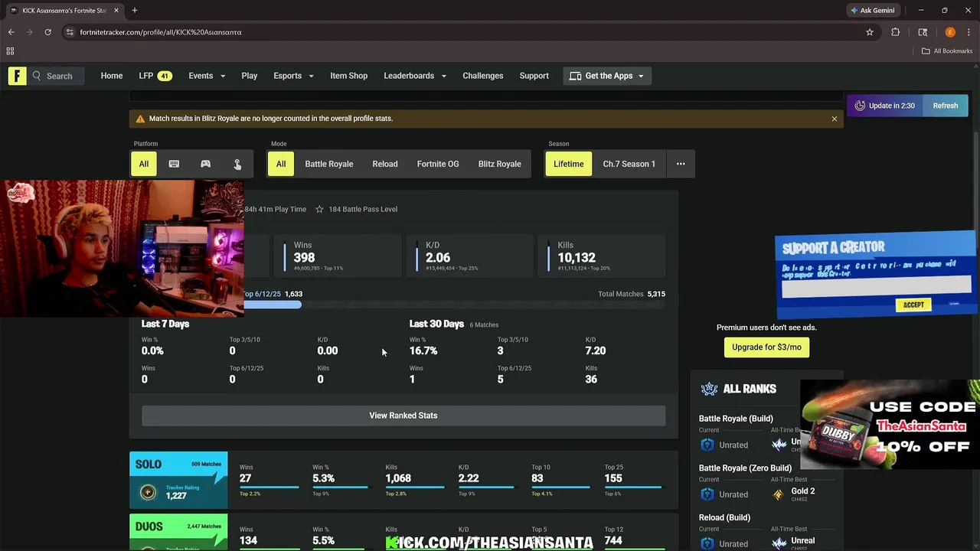Screen dimensions: 980x551
Task: Expand the Get the Apps dropdown
Action: pos(607,76)
